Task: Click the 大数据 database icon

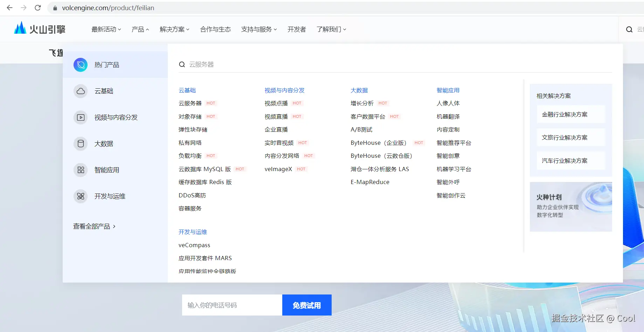Action: point(81,144)
